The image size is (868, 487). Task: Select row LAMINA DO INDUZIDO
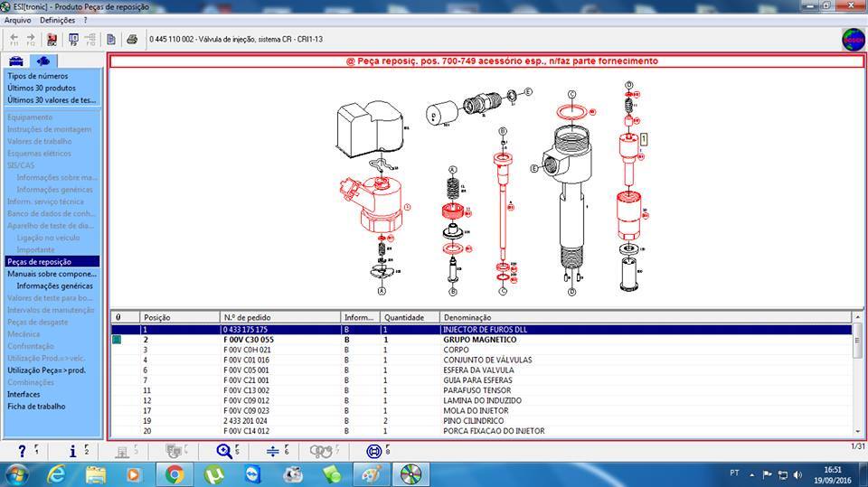tap(481, 400)
